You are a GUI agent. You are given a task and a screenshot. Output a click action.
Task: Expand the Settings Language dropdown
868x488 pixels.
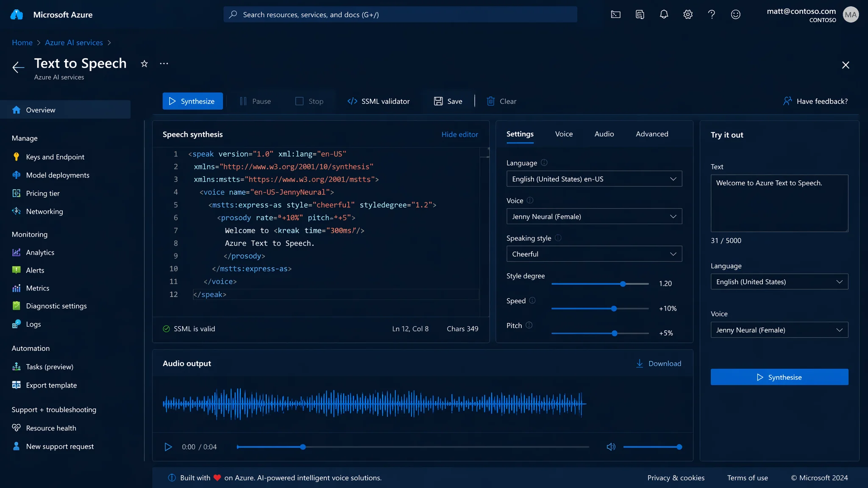(x=594, y=179)
